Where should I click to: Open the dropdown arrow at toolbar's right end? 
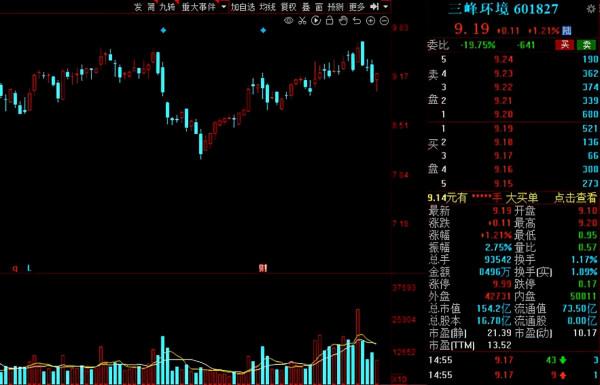pyautogui.click(x=385, y=7)
